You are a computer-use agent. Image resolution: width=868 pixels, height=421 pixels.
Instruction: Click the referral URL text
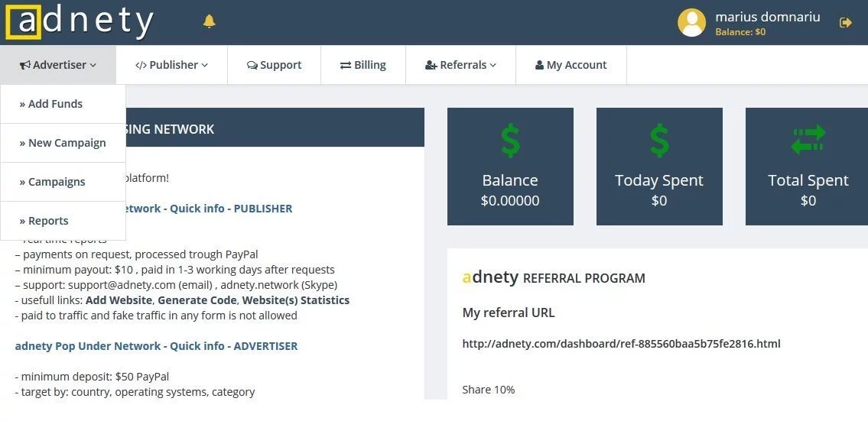(621, 344)
